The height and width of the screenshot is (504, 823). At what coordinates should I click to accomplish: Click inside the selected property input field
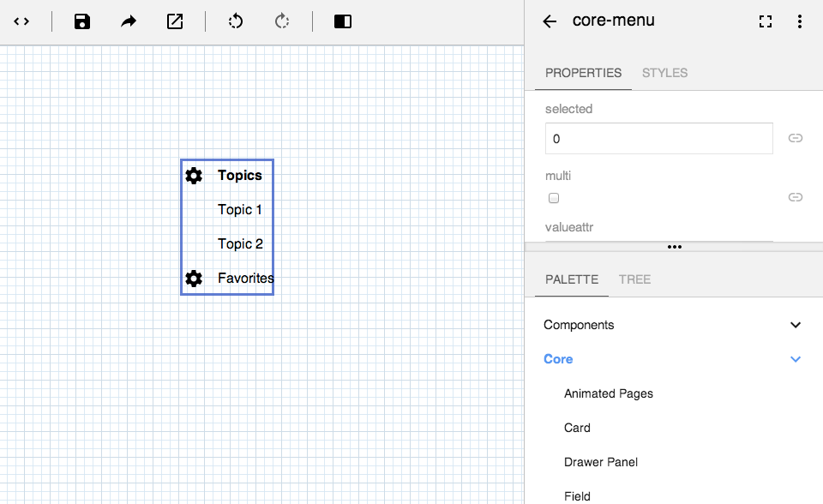(x=658, y=138)
